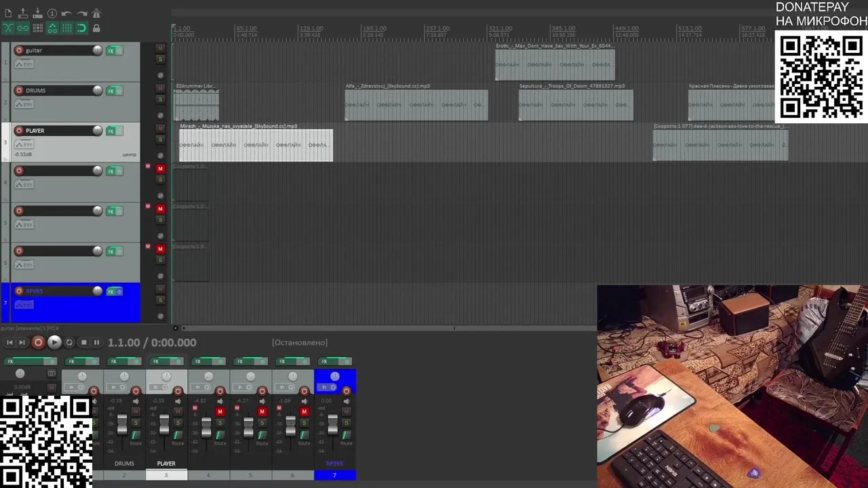Toggle item grouping chain-link icon
This screenshot has height=488, width=868.
coord(23,28)
